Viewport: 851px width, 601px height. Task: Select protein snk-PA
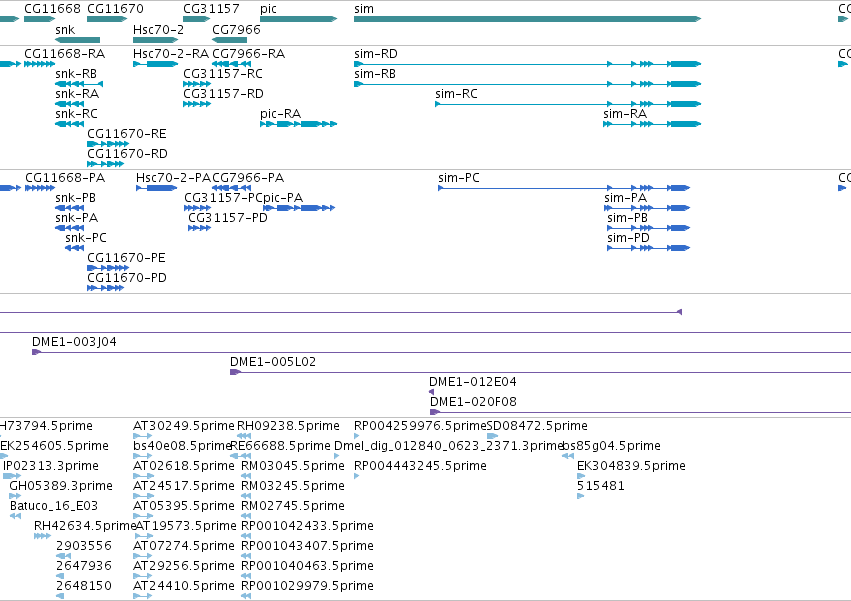69,228
